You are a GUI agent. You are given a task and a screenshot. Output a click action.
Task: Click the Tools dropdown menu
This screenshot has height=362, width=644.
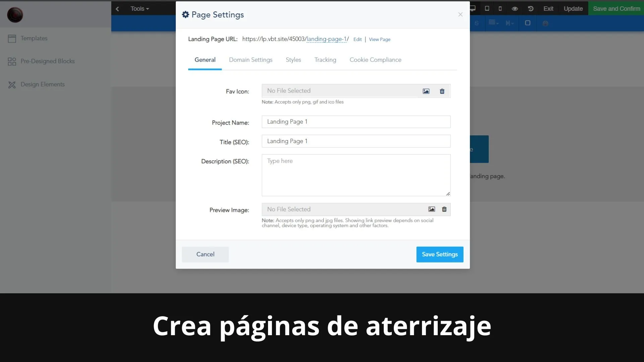pyautogui.click(x=139, y=8)
